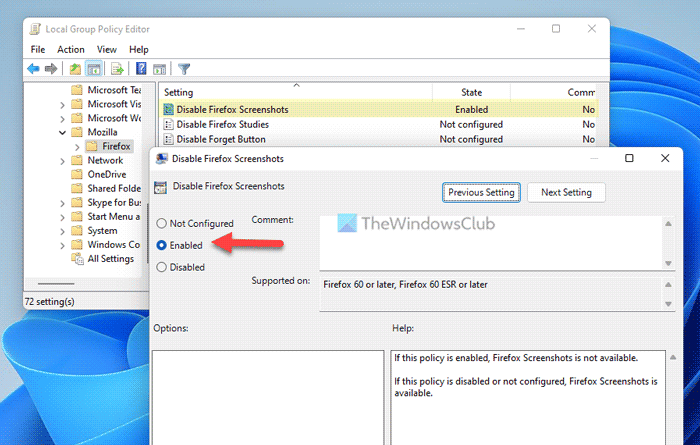
Task: Open the Help toolbar icon
Action: click(x=141, y=68)
